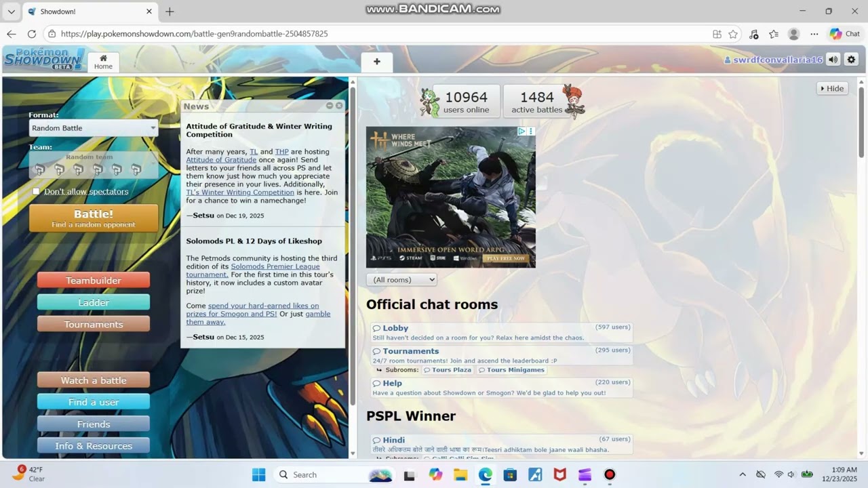Screen dimensions: 868x488
Task: Open Microsoft Store from the taskbar
Action: click(510, 474)
